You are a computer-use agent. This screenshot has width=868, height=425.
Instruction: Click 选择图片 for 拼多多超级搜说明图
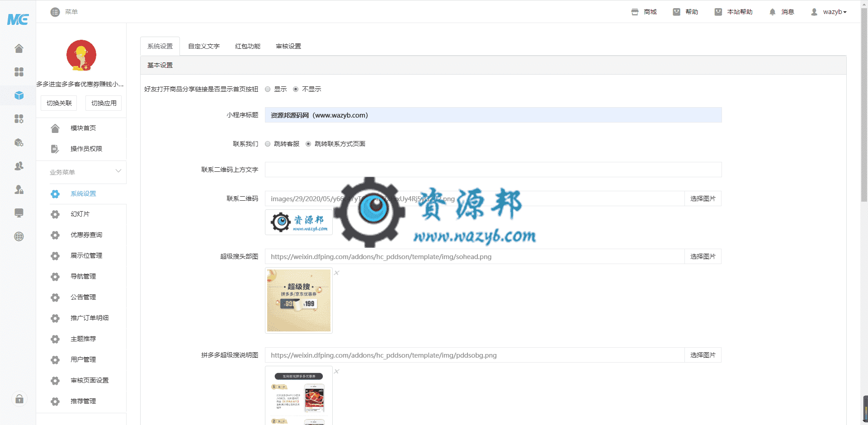click(x=703, y=355)
